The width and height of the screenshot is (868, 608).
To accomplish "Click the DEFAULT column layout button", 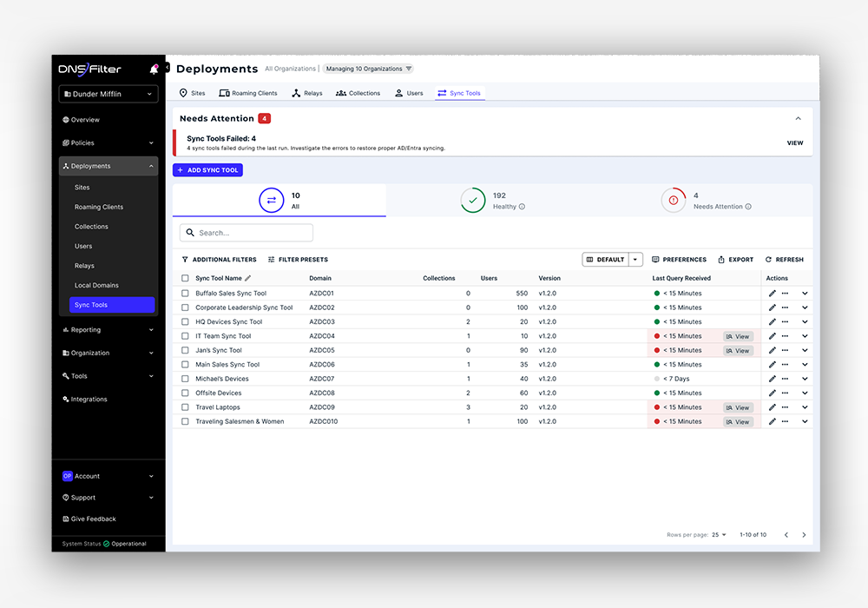I will point(606,259).
